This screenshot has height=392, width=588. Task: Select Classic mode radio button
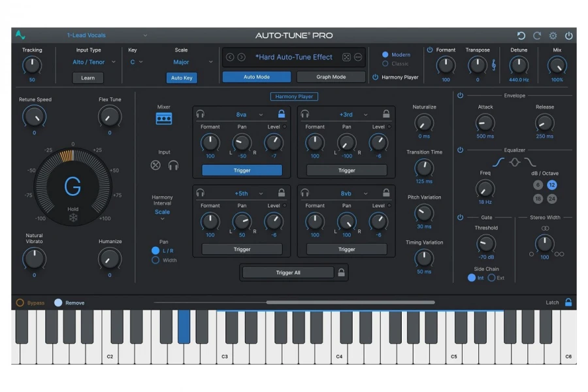(x=385, y=64)
